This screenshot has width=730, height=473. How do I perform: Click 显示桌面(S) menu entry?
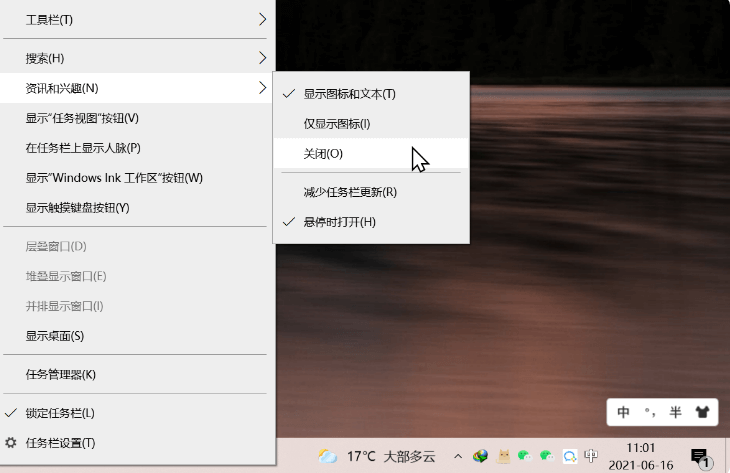click(x=135, y=336)
